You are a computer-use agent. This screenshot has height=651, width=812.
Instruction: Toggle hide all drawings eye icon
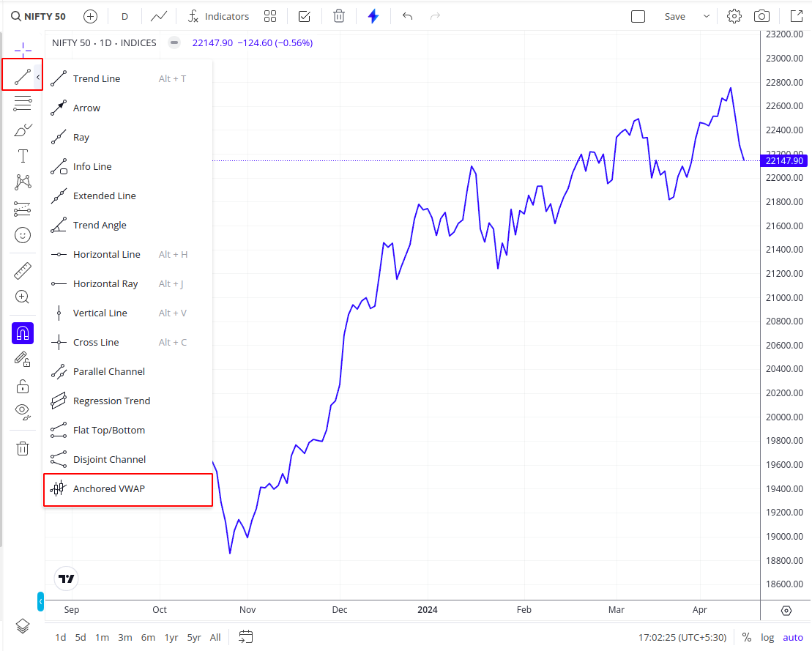(23, 412)
